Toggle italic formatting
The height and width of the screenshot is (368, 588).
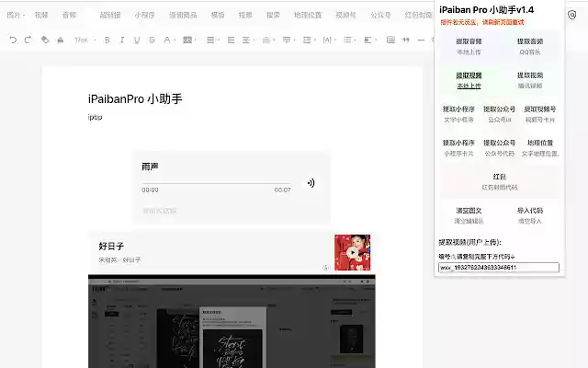click(122, 40)
